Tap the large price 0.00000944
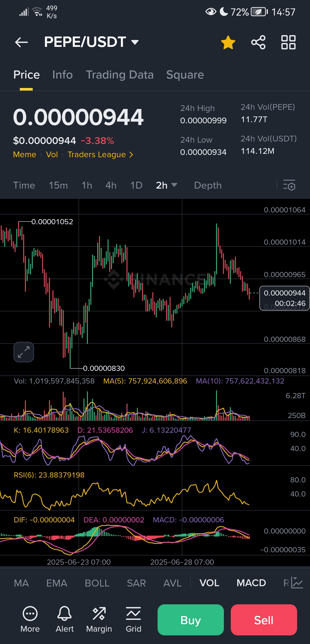This screenshot has width=310, height=644. 78,117
